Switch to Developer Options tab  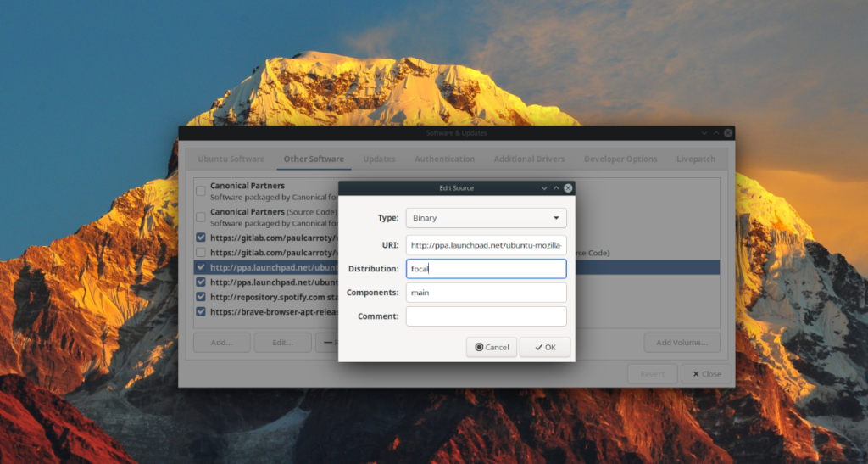click(620, 159)
